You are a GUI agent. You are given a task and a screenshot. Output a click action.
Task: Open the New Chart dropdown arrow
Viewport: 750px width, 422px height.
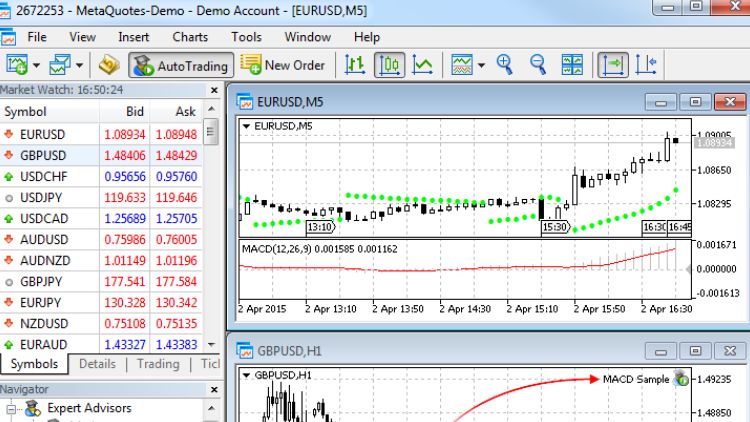point(36,66)
